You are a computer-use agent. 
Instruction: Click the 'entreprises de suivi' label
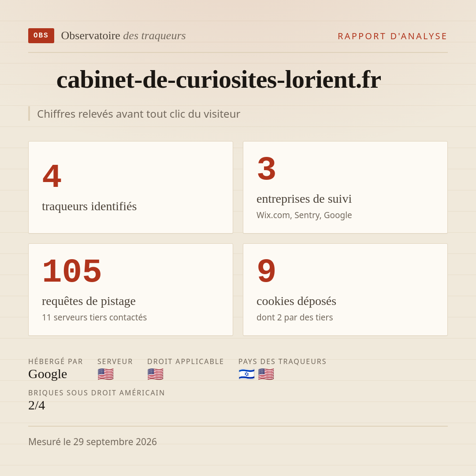click(x=304, y=199)
